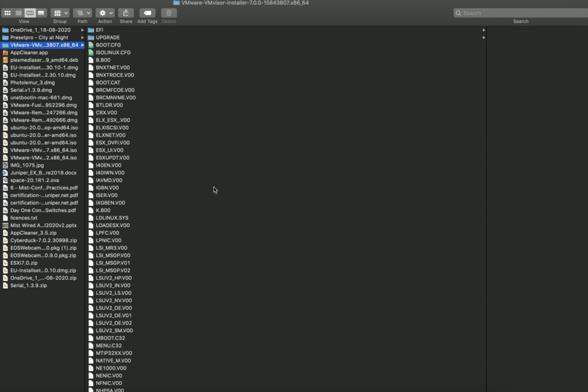Screen dimensions: 588x392
Task: Select the licences.txt file
Action: point(24,218)
